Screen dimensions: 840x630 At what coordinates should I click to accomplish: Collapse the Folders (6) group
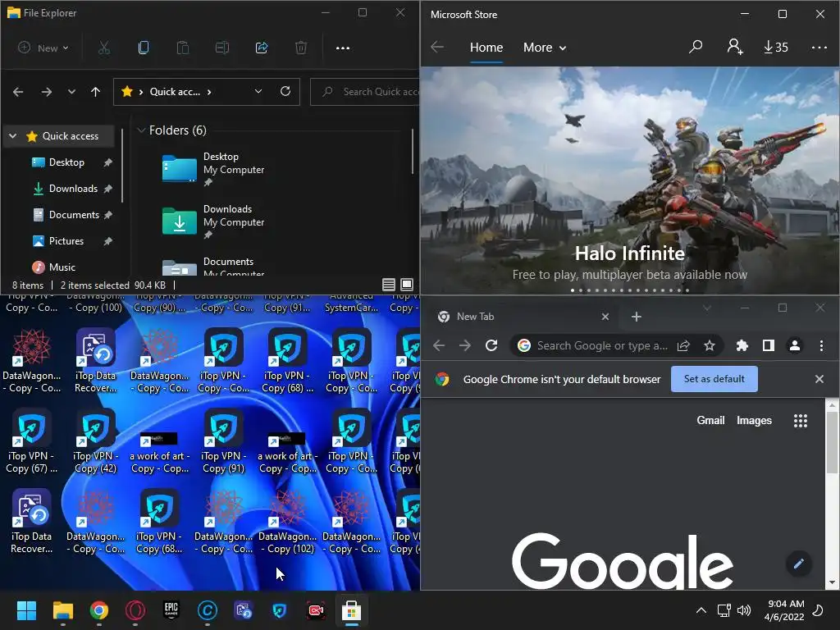(x=141, y=130)
